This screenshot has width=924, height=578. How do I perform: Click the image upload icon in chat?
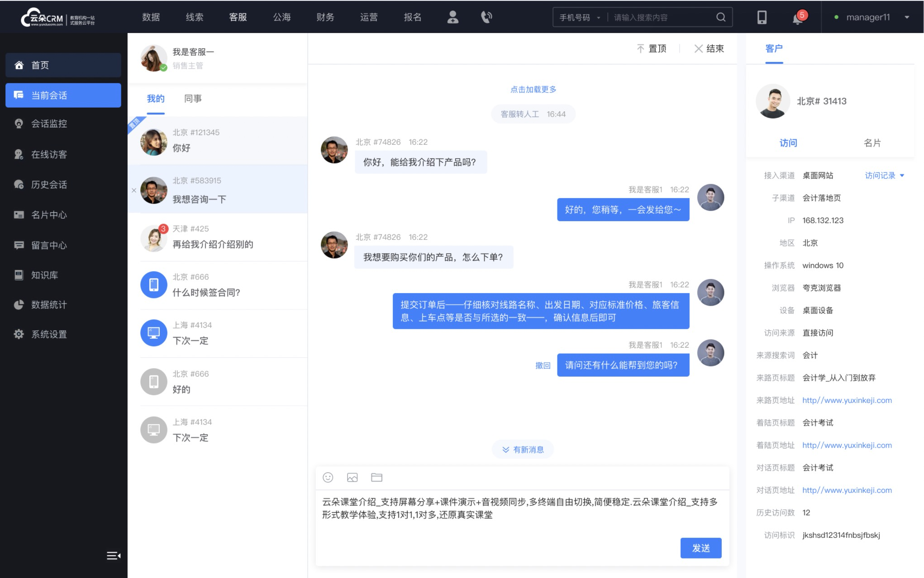point(352,477)
